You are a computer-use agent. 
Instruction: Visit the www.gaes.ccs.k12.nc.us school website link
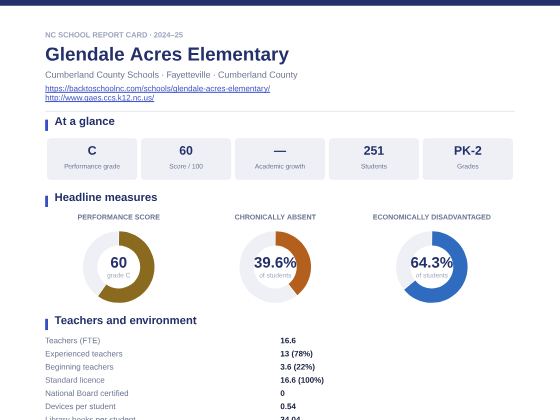[x=100, y=98]
